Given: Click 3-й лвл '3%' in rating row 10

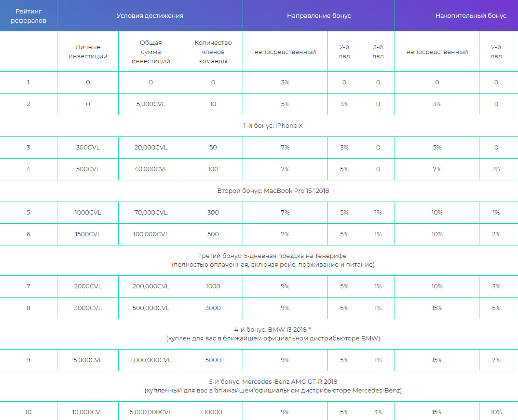Looking at the screenshot, I should pos(378,412).
